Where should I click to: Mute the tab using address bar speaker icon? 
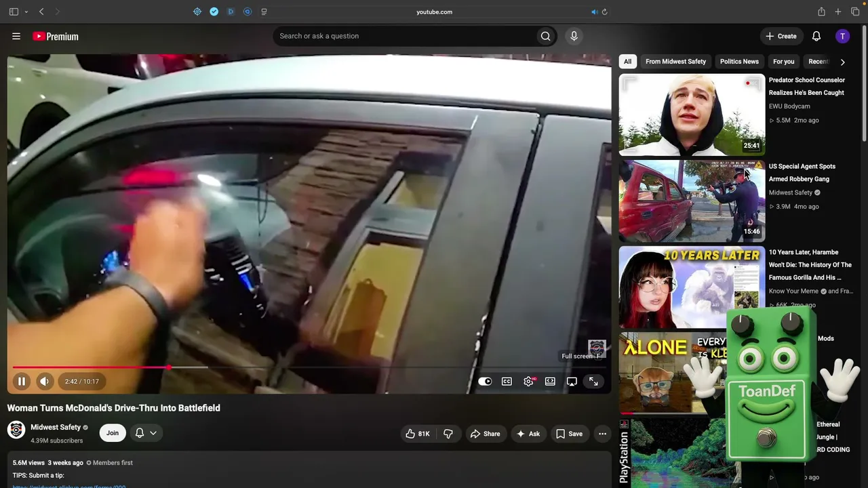(594, 12)
